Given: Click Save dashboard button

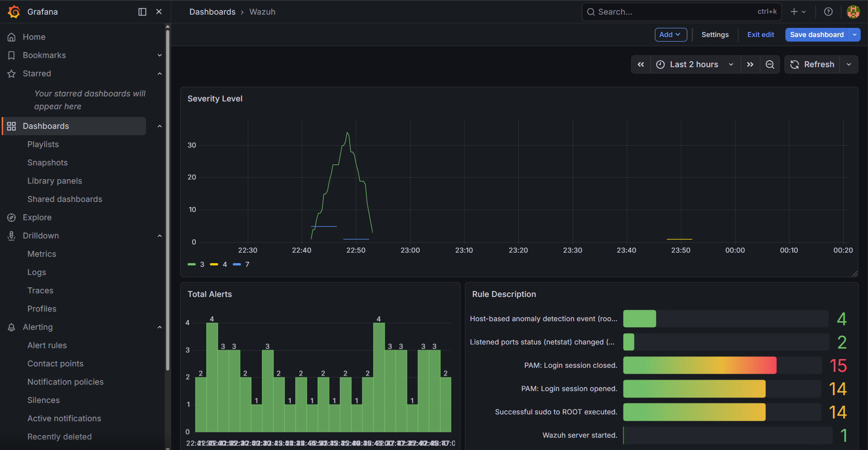Looking at the screenshot, I should coord(816,35).
